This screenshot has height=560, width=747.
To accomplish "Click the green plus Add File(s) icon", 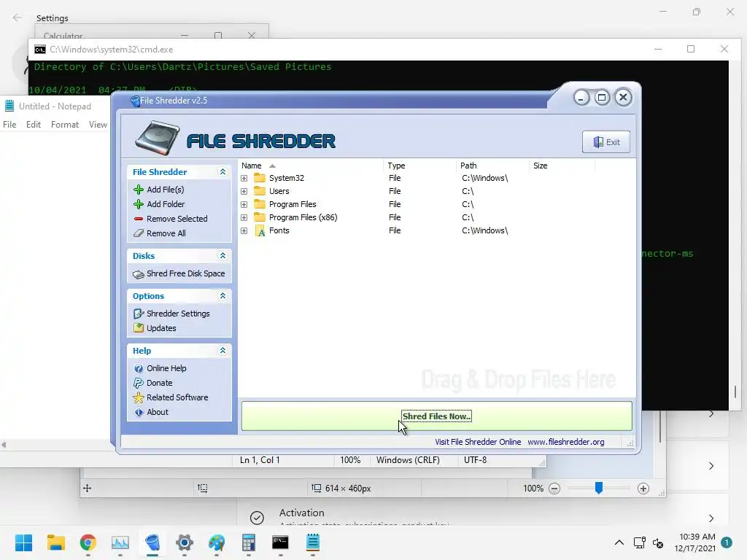I will pos(139,190).
